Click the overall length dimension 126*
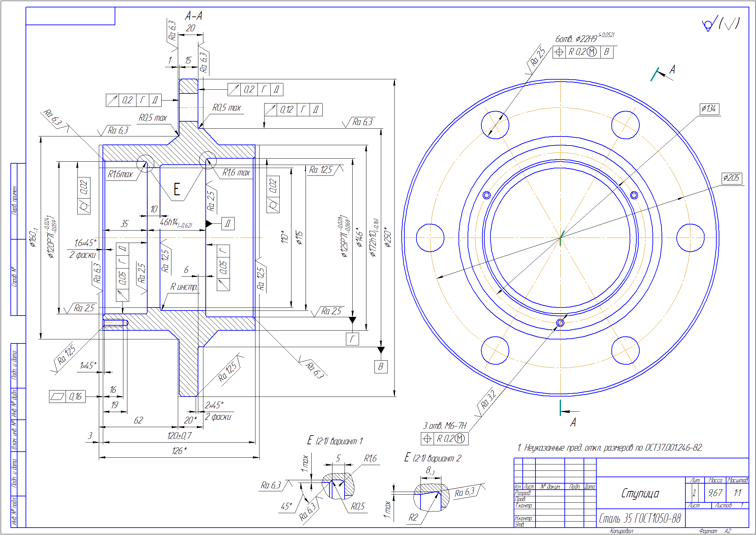The image size is (756, 535). click(179, 451)
